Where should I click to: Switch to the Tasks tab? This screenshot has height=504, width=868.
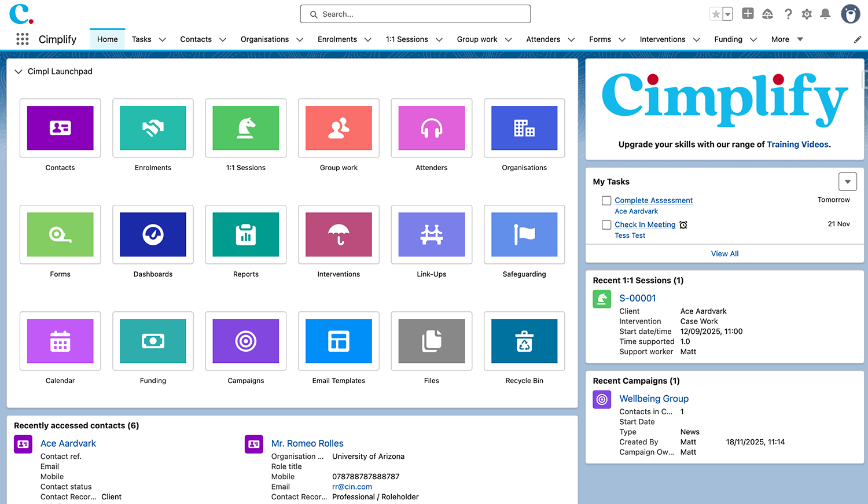(x=141, y=39)
